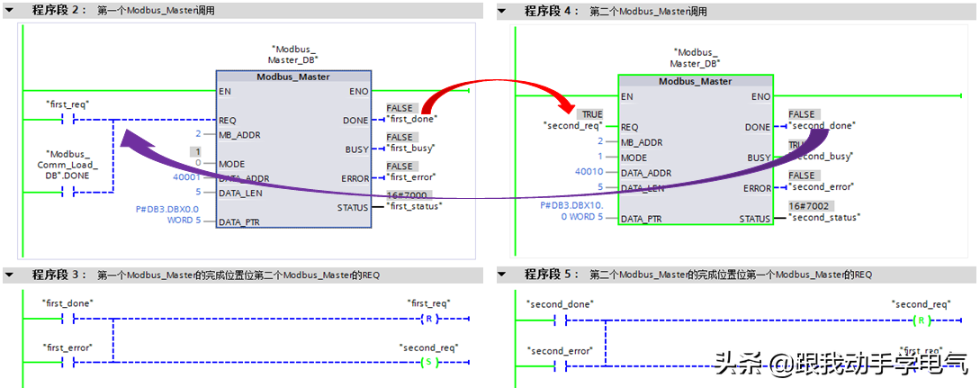980x388 pixels.
Task: Click the DATA_ADDR value 40001
Action: [187, 177]
